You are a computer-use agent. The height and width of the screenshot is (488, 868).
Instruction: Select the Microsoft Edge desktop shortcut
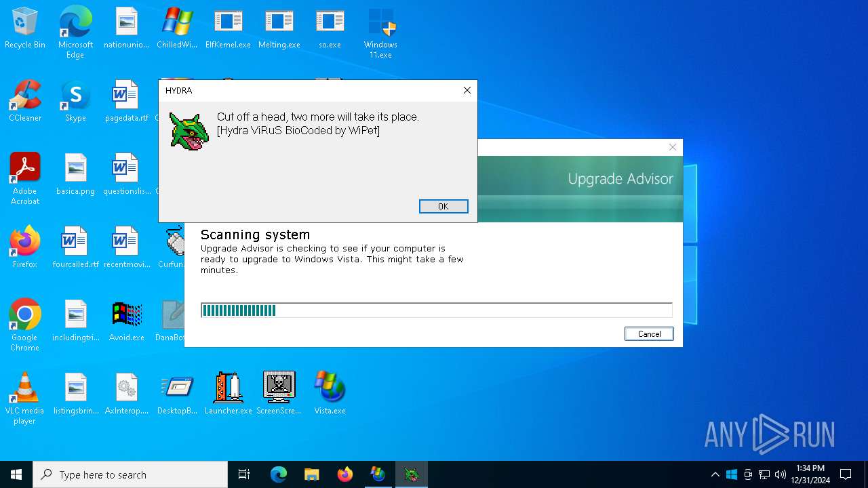[x=75, y=33]
